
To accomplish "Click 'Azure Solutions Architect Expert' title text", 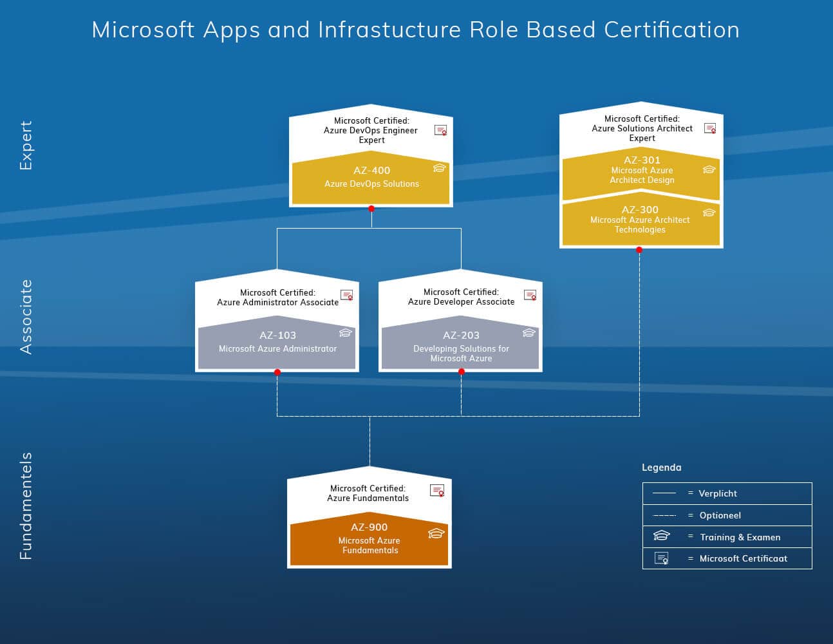I will [x=642, y=133].
